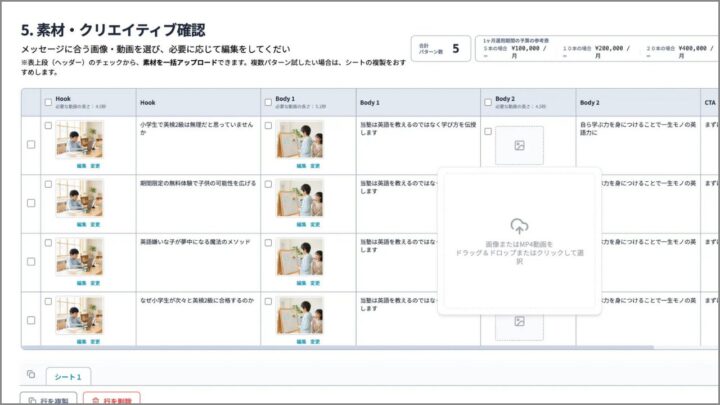This screenshot has width=720, height=405.
Task: Click 変更 under なぜ小学生 row Hook image
Action: click(95, 342)
